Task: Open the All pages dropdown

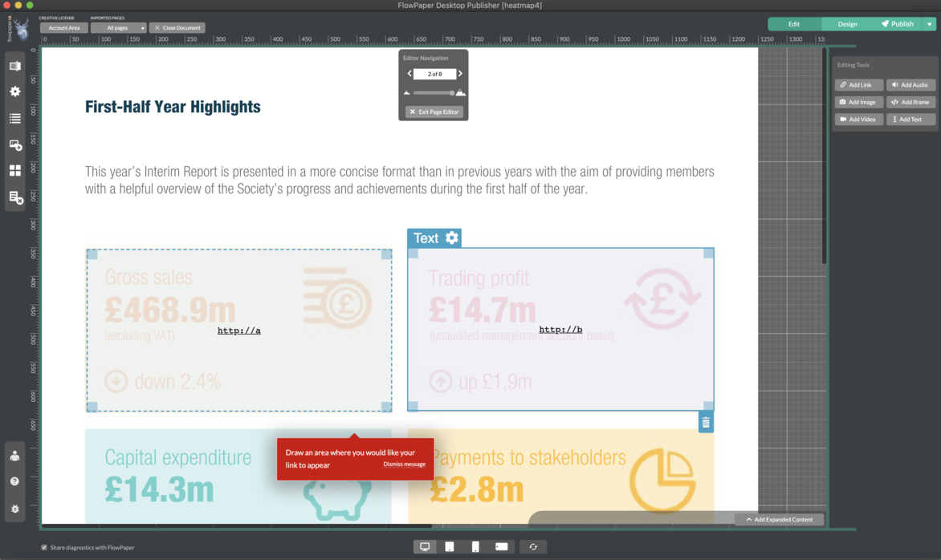Action: pyautogui.click(x=118, y=28)
